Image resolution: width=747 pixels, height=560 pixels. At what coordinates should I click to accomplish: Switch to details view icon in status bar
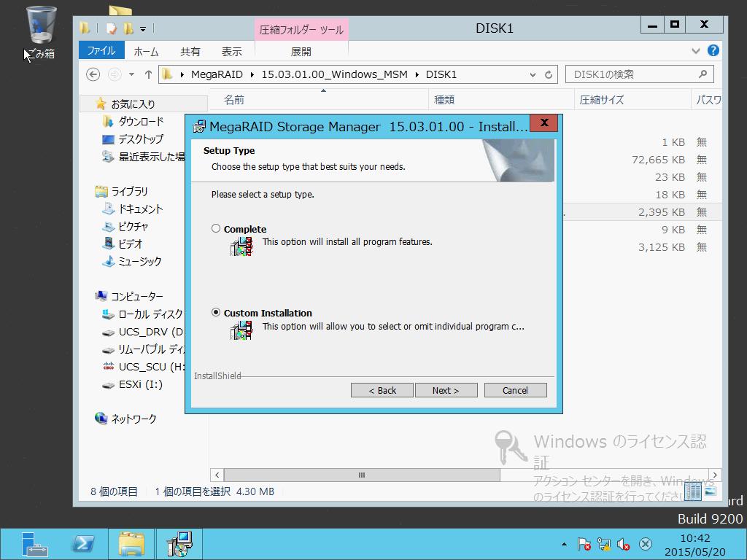pos(693,491)
